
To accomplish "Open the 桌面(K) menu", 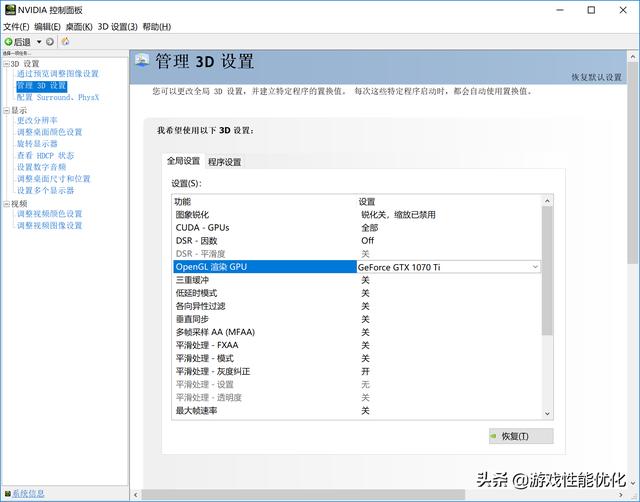I will (x=79, y=27).
